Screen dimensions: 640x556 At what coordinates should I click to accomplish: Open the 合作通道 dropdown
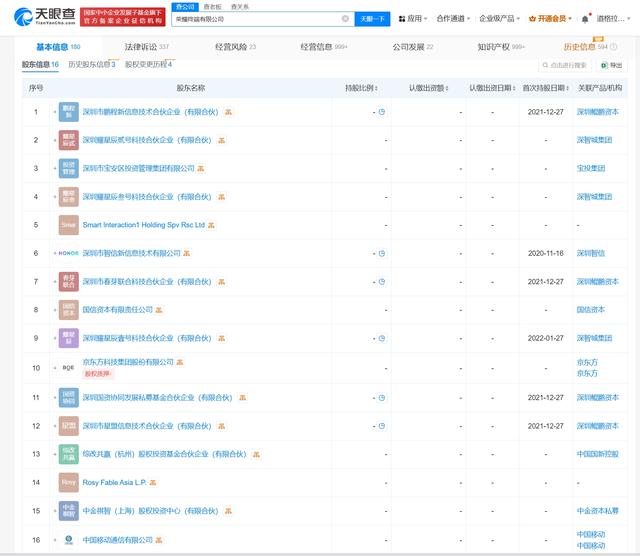coord(453,19)
